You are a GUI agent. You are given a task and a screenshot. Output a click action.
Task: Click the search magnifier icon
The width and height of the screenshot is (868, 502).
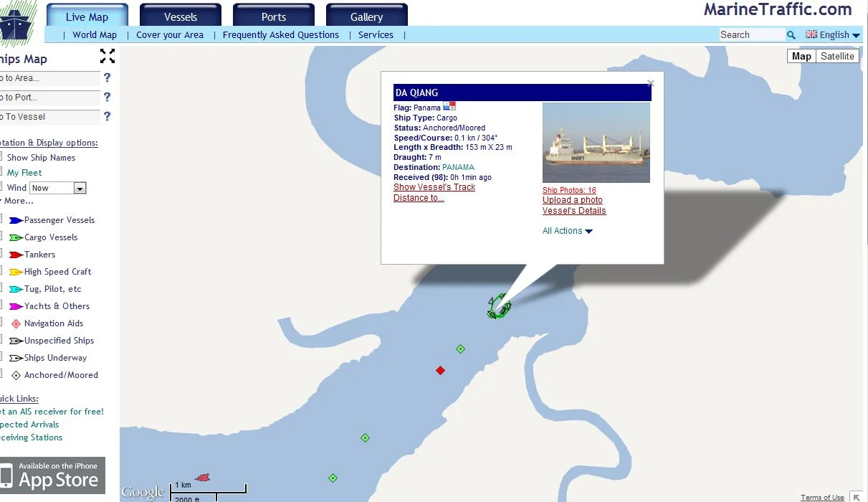point(791,35)
